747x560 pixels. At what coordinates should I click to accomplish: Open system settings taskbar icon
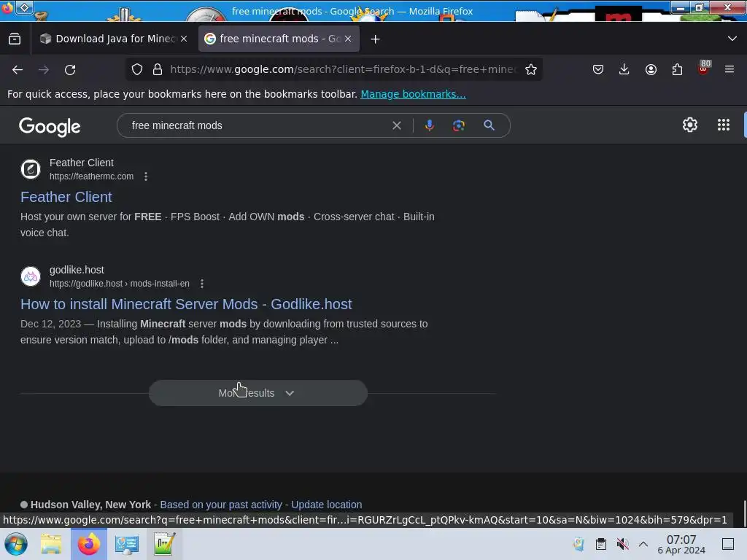127,544
